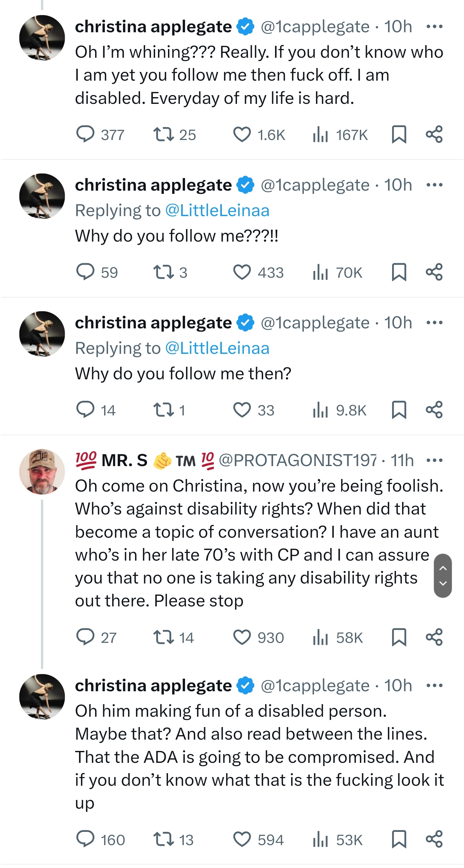Retweet MR. S's "being foolish" tweet
Screen dimensions: 464x868
[164, 637]
